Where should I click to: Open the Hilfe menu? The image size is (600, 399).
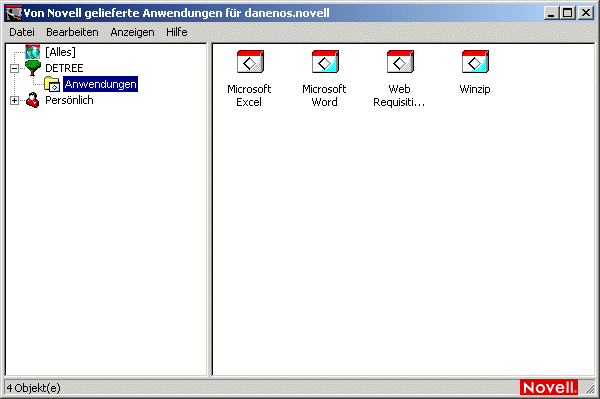point(177,32)
